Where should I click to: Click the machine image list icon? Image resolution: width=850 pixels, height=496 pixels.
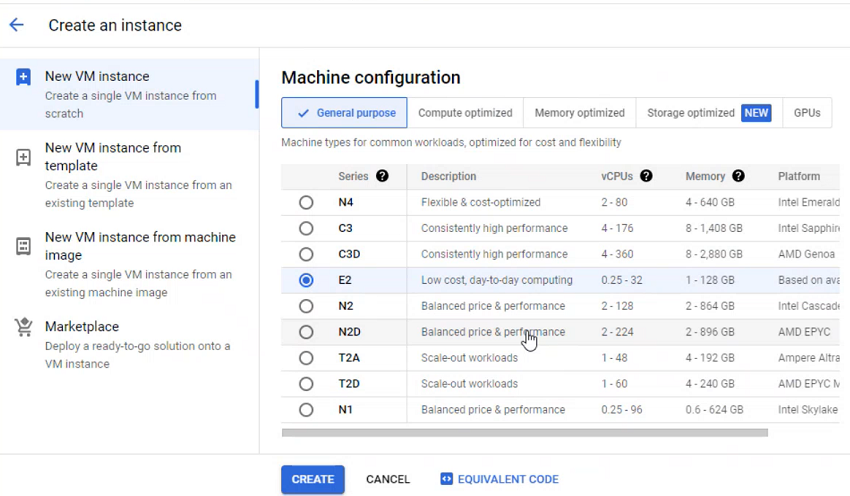pyautogui.click(x=23, y=246)
